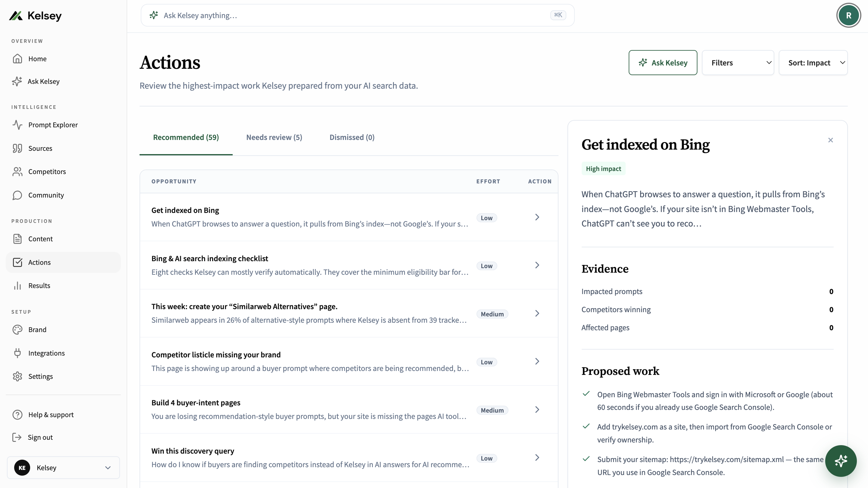Click the Ask Kelsey sparkle icon in sidebar
Viewport: 868px width, 488px height.
[x=17, y=81]
